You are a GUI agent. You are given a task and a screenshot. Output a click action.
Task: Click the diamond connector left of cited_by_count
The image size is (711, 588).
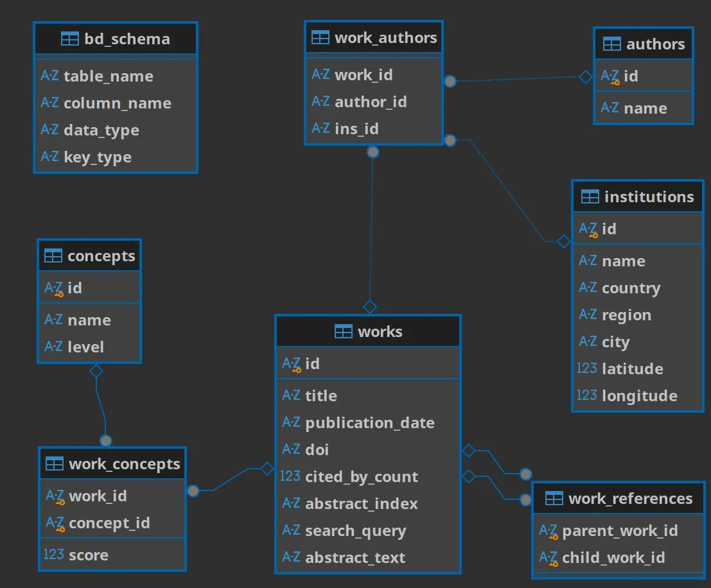click(267, 469)
